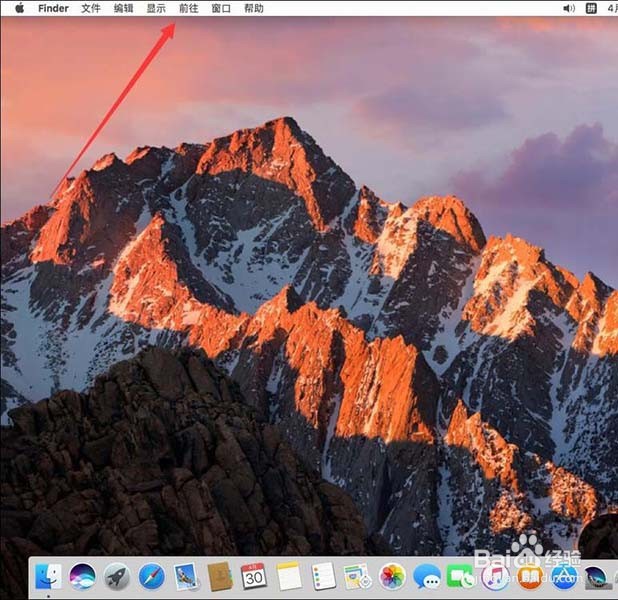Launch Siri from the Dock
The width and height of the screenshot is (618, 600).
pos(82,576)
